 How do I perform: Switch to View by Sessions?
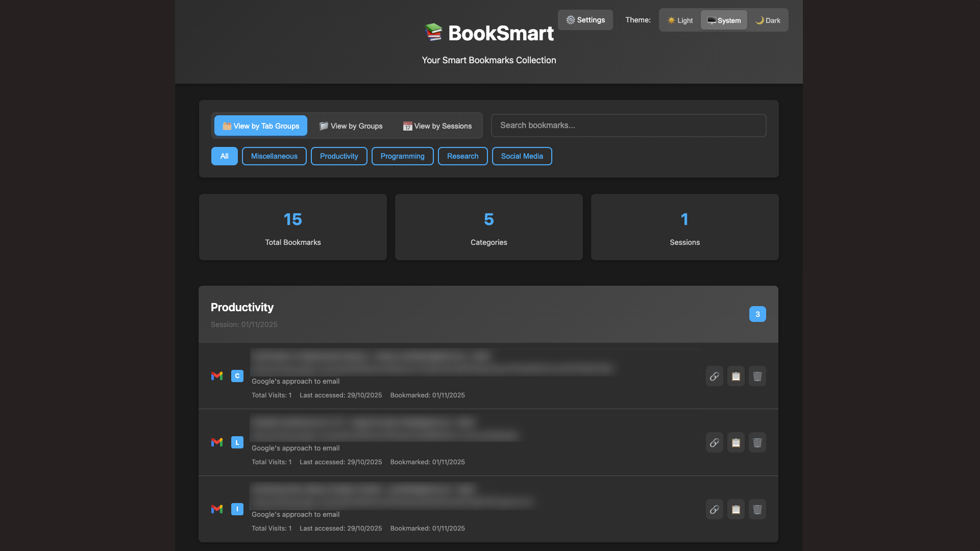[x=437, y=126]
